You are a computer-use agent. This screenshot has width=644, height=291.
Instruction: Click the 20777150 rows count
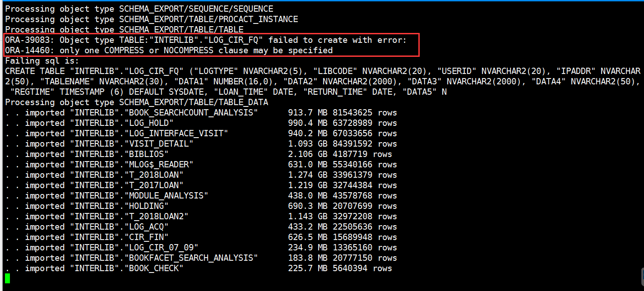[365, 258]
